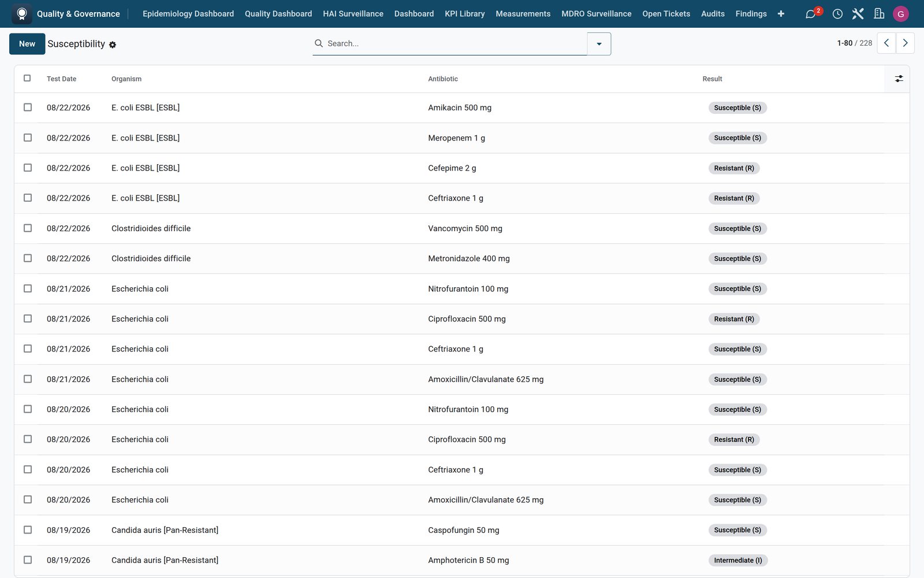Click the Intermediate (I) result badge

tap(737, 560)
